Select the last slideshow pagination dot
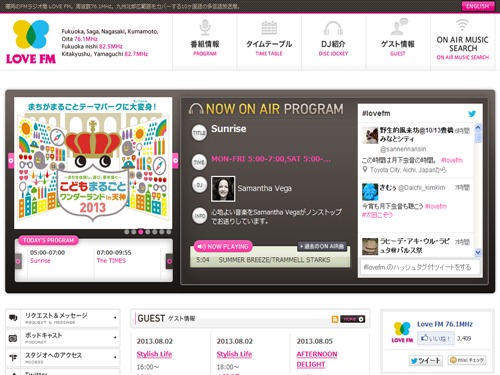The width and height of the screenshot is (500, 375). [169, 232]
